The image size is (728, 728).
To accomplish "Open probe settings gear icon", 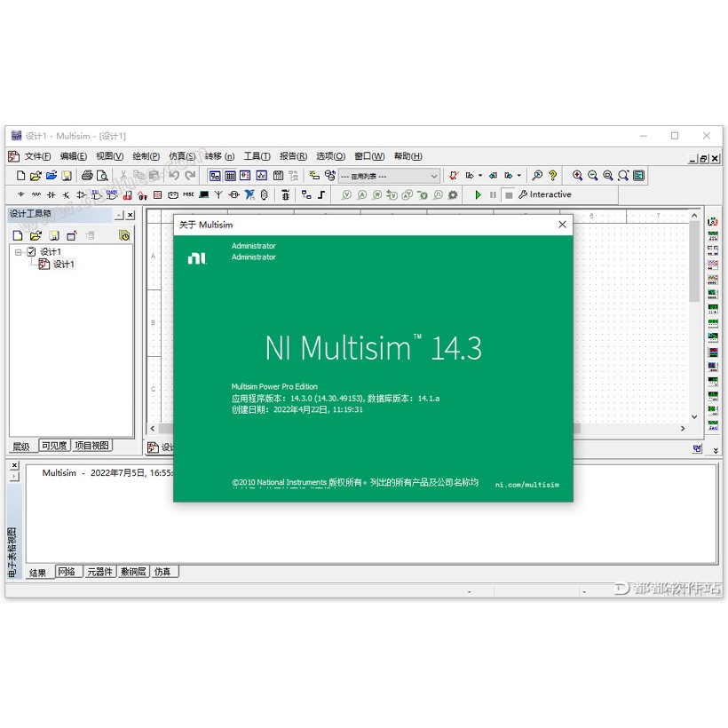I will pos(453,195).
